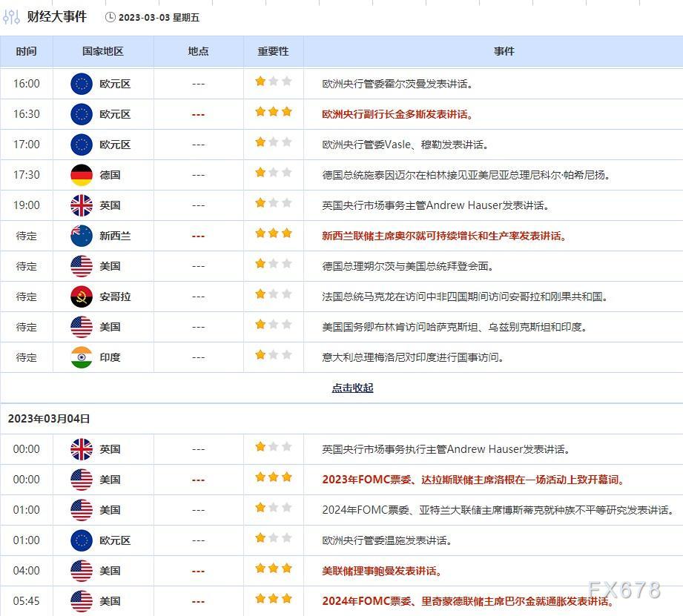Click three-star rating for 金多斯 speech row
Screen dimensions: 683x616
pos(273,113)
